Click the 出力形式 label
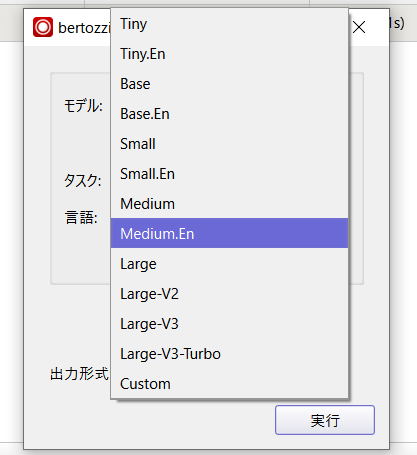Viewport: 417px width, 455px height. click(x=79, y=374)
